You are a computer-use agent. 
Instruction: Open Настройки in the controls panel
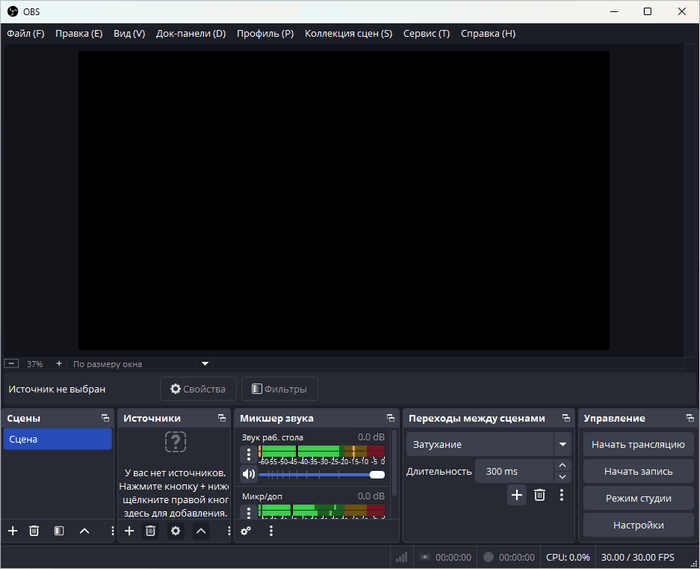pyautogui.click(x=637, y=525)
